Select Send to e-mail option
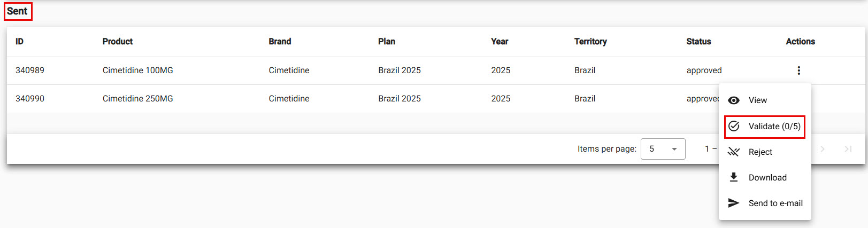 pos(775,203)
